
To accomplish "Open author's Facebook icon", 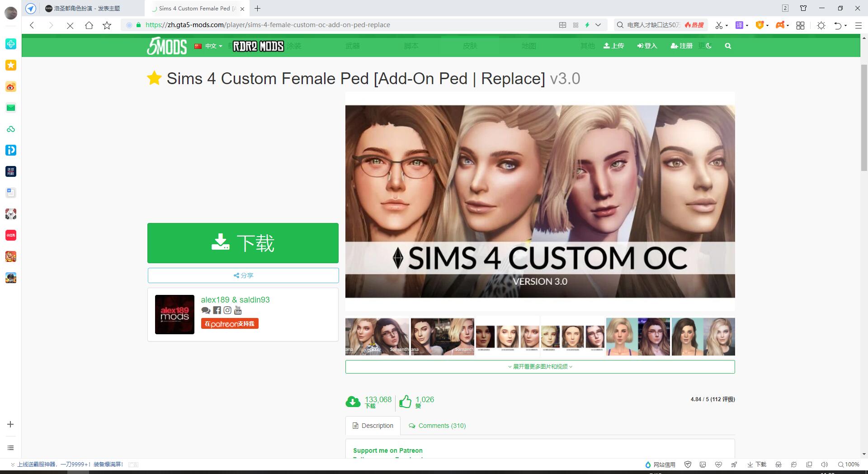I will click(217, 310).
